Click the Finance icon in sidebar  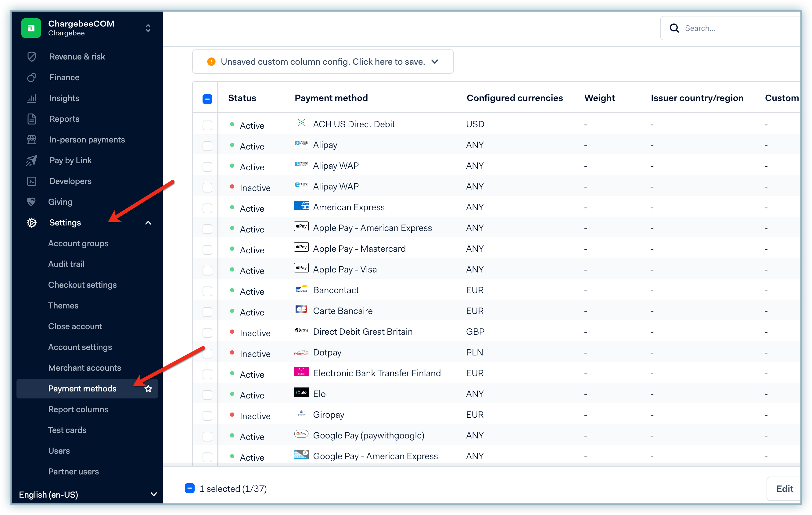click(32, 77)
